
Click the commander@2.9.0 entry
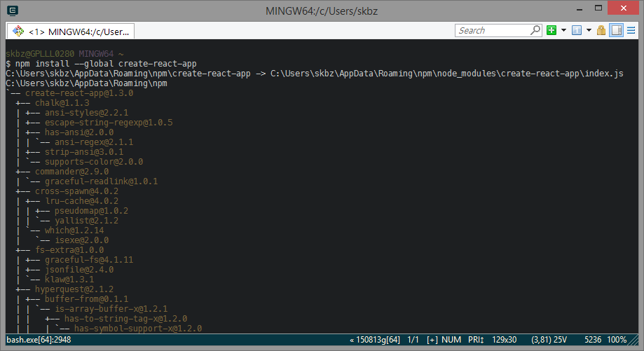point(72,172)
